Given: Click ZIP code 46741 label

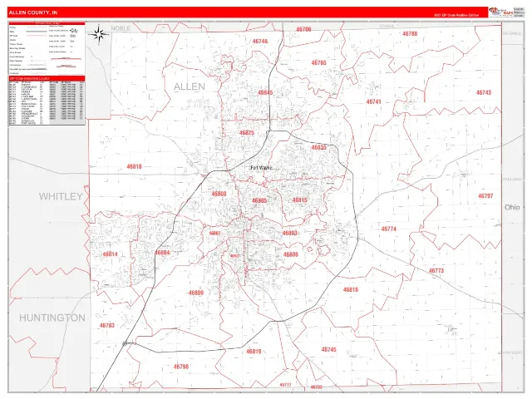Looking at the screenshot, I should (373, 101).
